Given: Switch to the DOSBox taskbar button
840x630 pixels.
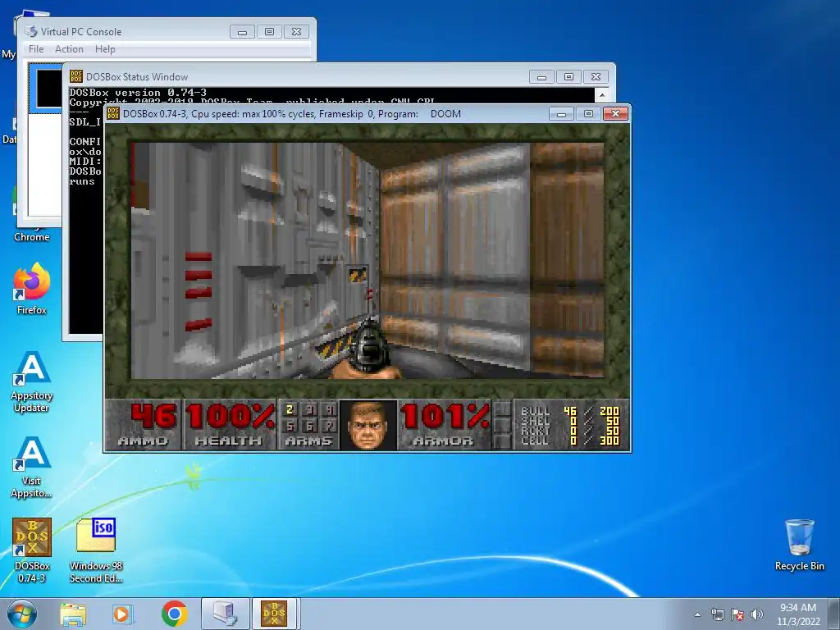Looking at the screenshot, I should click(x=274, y=614).
